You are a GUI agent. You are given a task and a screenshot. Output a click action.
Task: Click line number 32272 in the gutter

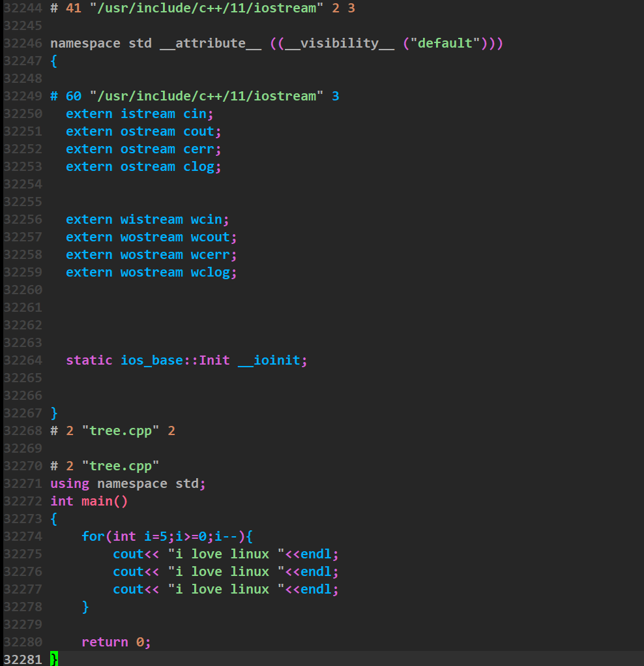point(23,501)
